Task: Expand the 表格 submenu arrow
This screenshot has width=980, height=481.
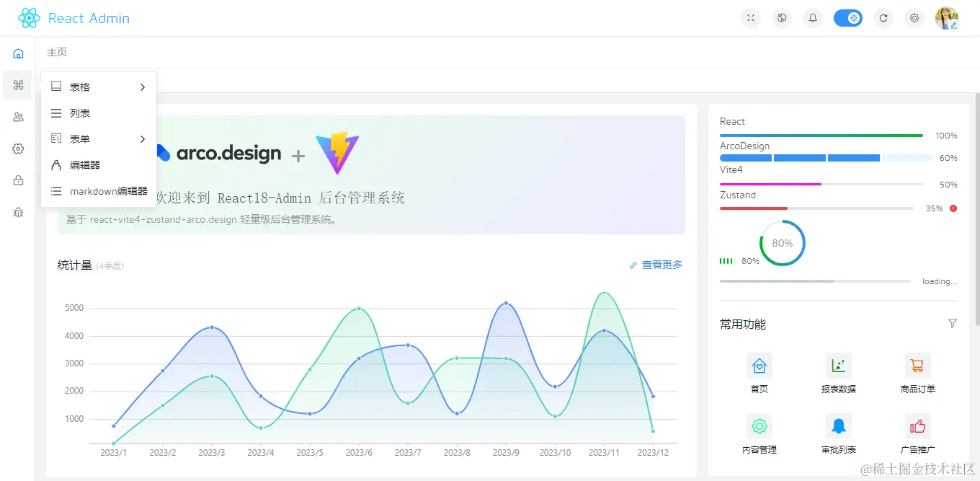Action: tap(143, 86)
